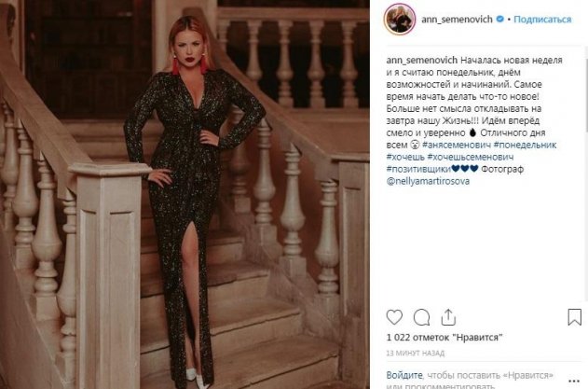Image resolution: width=588 pixels, height=389 pixels.
Task: Open ann_semenovich profile avatar
Action: pos(400,19)
